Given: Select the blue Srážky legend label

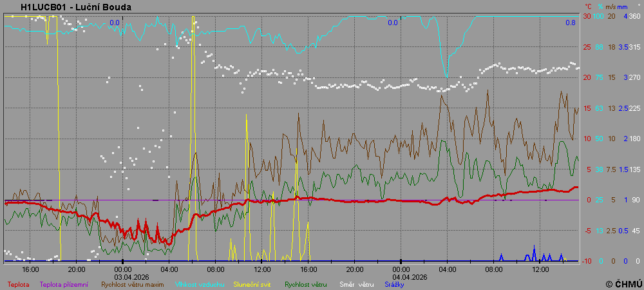Looking at the screenshot, I should click(393, 284).
